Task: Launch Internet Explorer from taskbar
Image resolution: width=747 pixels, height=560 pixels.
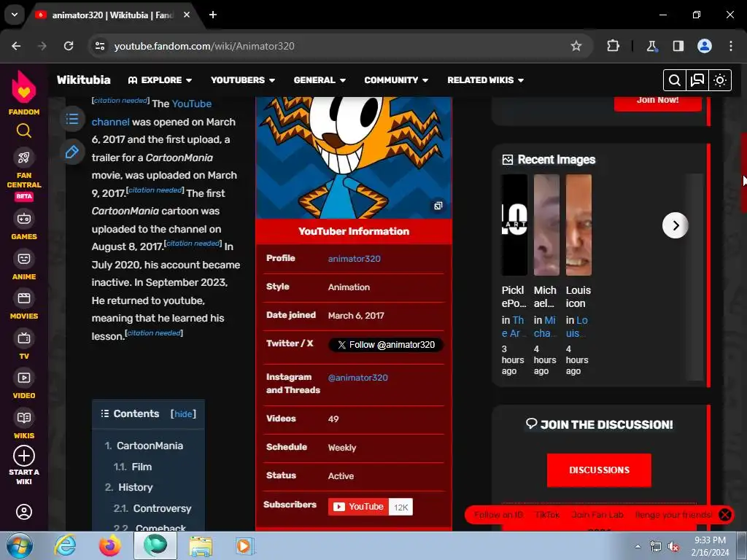Action: coord(65,545)
